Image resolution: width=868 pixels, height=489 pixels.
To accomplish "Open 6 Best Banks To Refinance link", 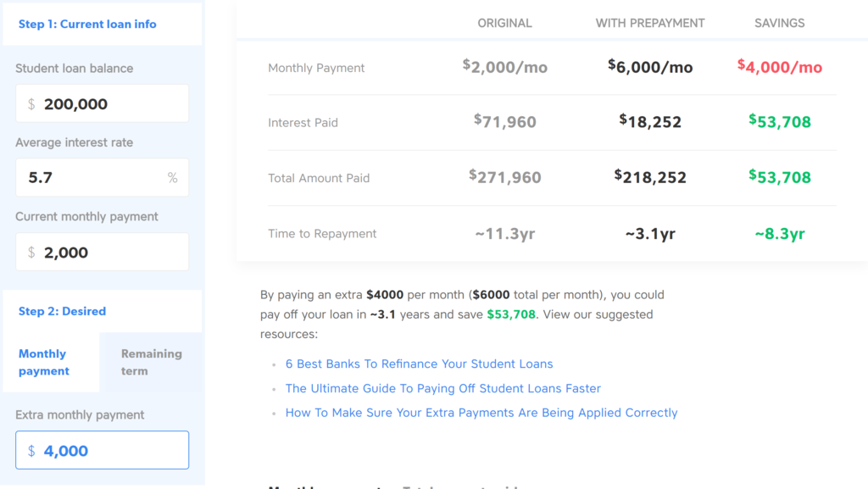I will (419, 364).
